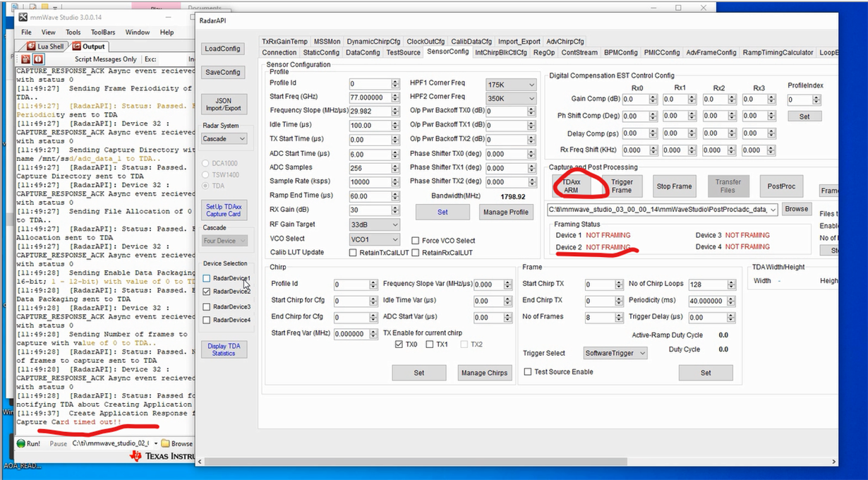Click the No of Chirp Loops field
The width and height of the screenshot is (868, 480).
[707, 284]
